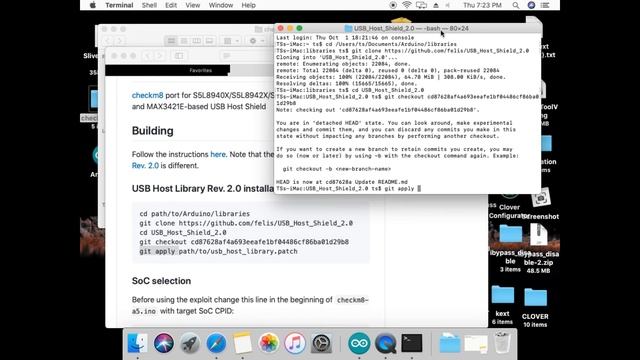640x360 pixels.
Task: Open the Shell menu
Action: click(x=149, y=5)
